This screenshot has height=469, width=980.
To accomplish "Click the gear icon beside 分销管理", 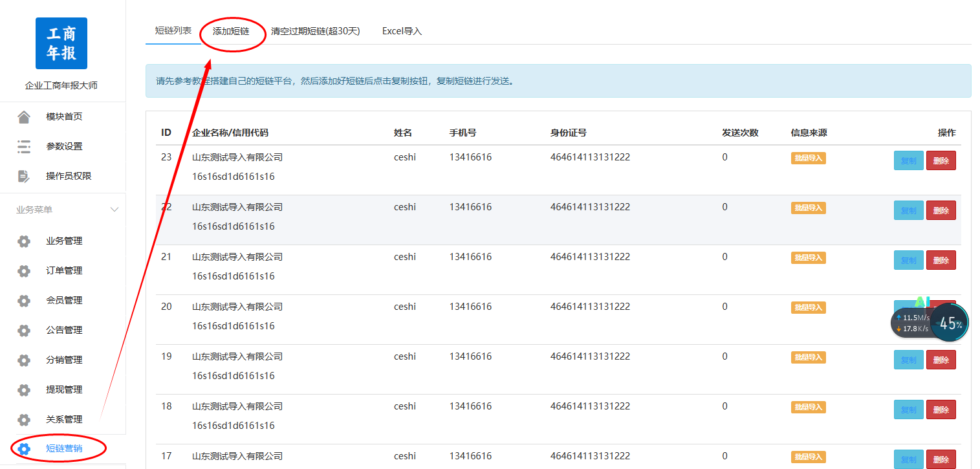I will point(24,360).
